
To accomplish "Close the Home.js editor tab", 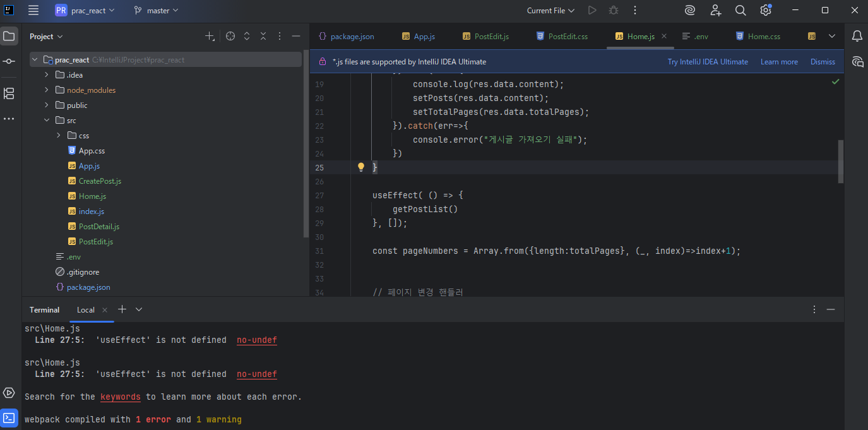I will (664, 37).
